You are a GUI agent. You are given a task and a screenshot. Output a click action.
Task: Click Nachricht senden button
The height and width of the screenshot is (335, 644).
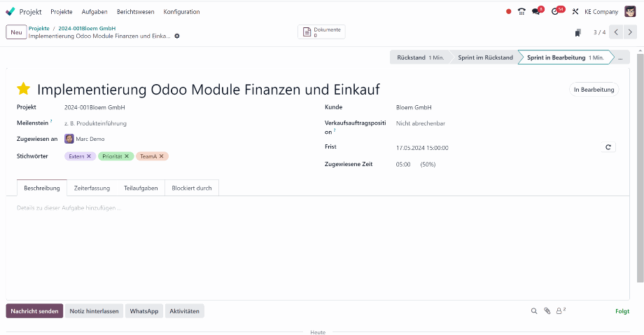tap(34, 311)
